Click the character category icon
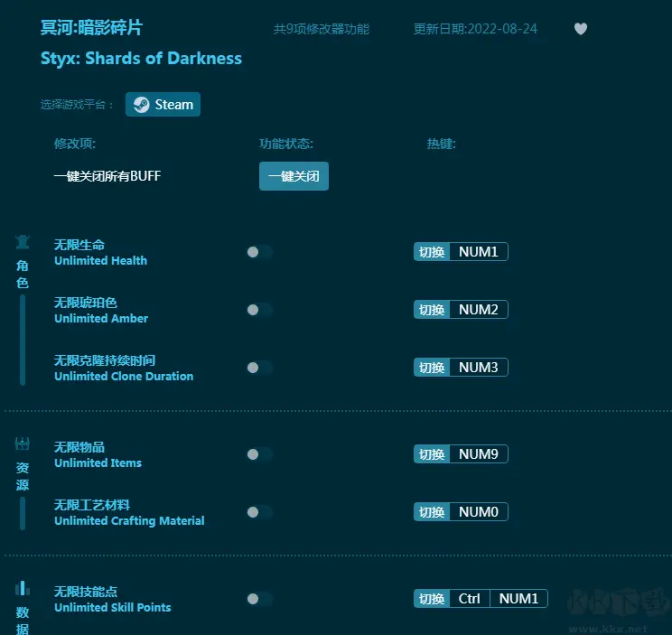Viewport: 672px width, 635px height. pyautogui.click(x=23, y=242)
